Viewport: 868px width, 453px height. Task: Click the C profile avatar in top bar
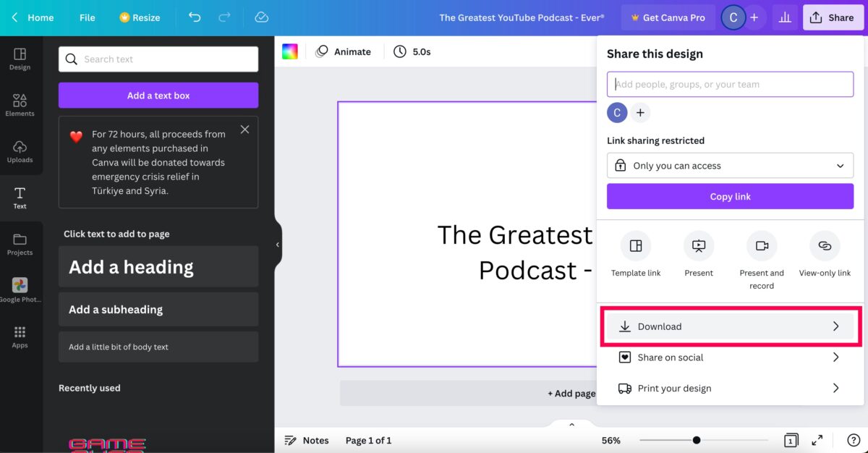click(733, 17)
